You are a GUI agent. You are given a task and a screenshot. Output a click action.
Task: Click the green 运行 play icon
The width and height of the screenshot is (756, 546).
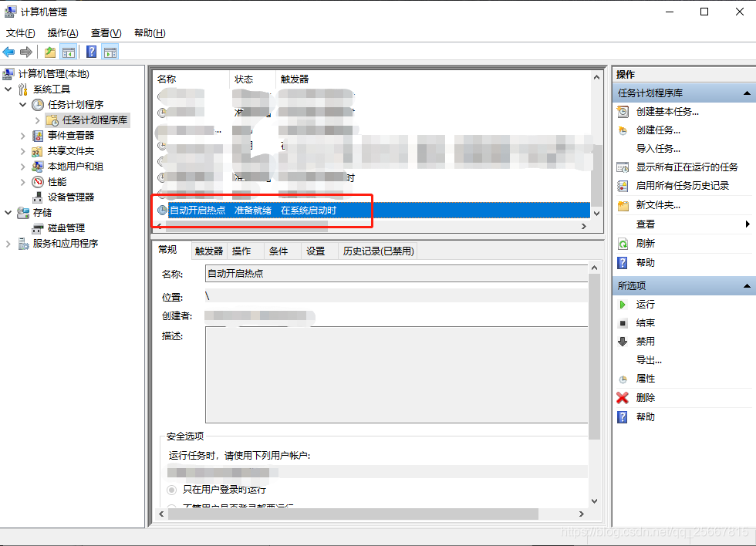[x=623, y=305]
